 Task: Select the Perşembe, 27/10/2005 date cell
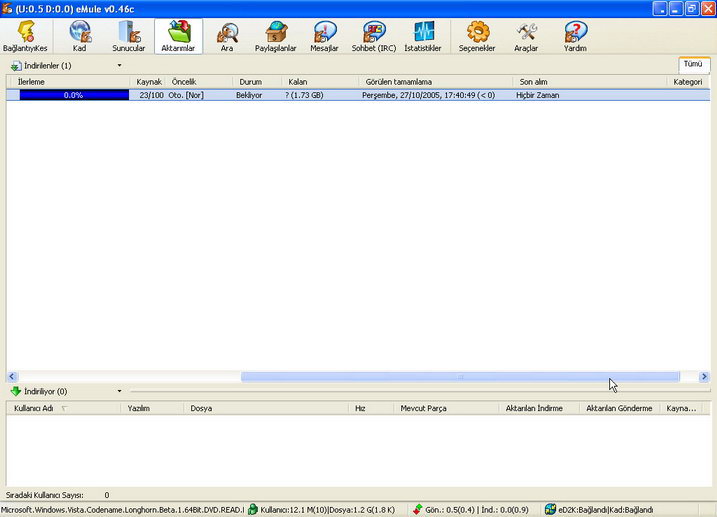[428, 95]
